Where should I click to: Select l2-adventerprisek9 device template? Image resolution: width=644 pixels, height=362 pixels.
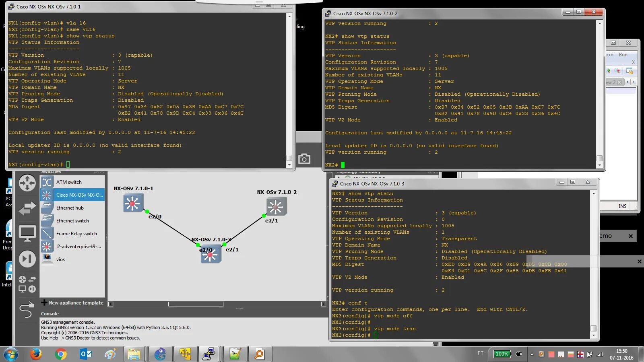pos(72,247)
